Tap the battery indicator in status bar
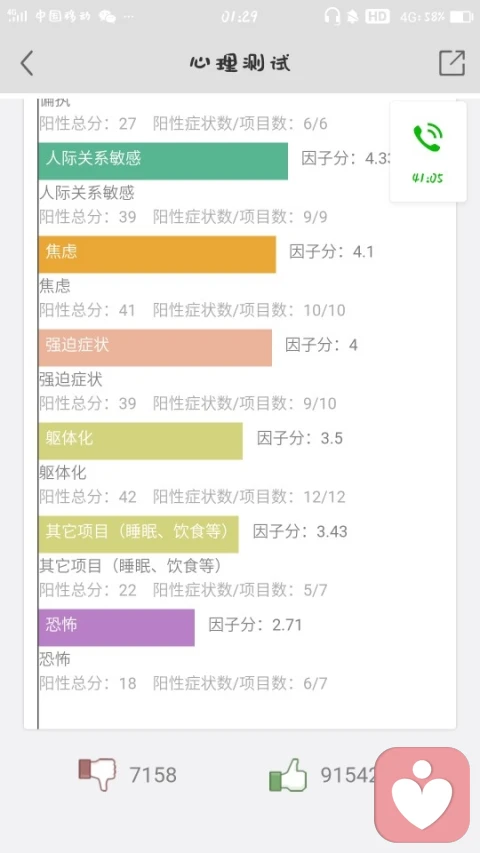Viewport: 480px width, 853px height. pos(461,17)
